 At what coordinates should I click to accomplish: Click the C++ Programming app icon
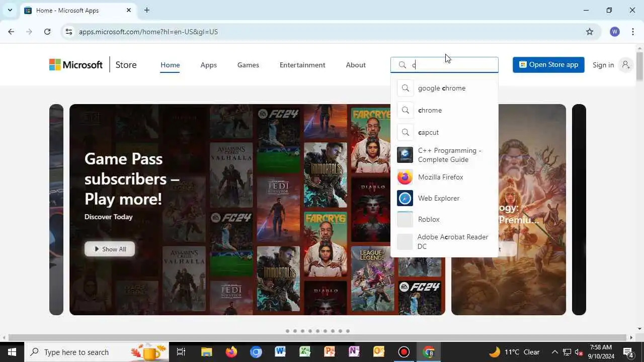(405, 155)
